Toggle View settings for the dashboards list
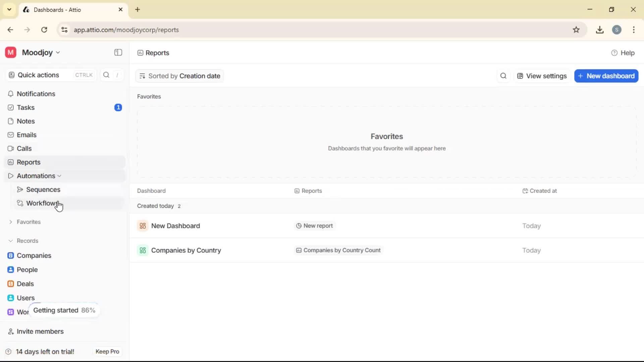Image resolution: width=644 pixels, height=362 pixels. [x=541, y=76]
